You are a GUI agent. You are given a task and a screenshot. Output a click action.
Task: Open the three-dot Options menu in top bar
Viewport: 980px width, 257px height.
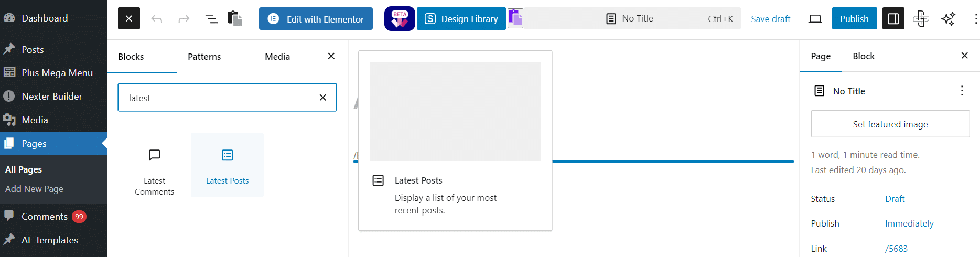pos(975,19)
